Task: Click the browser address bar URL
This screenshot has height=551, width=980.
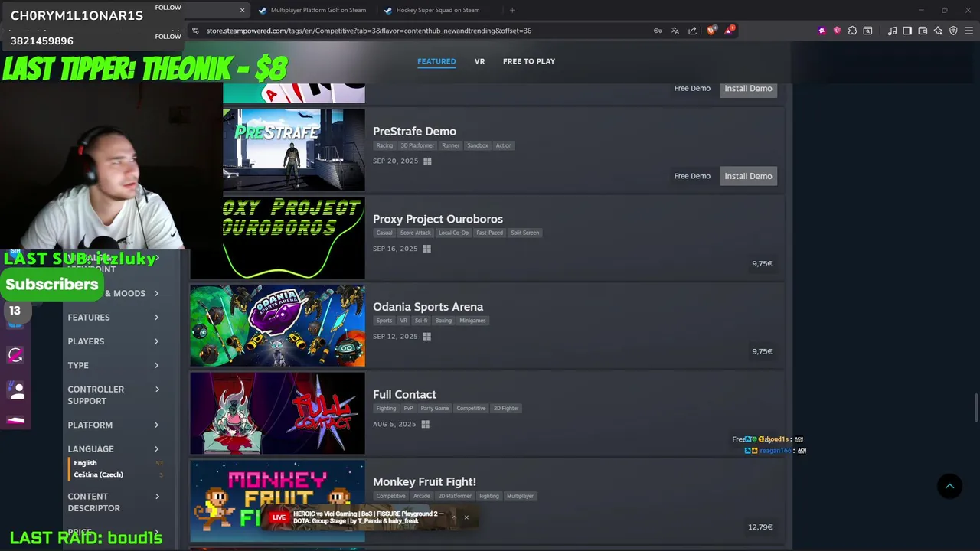Action: pyautogui.click(x=368, y=31)
